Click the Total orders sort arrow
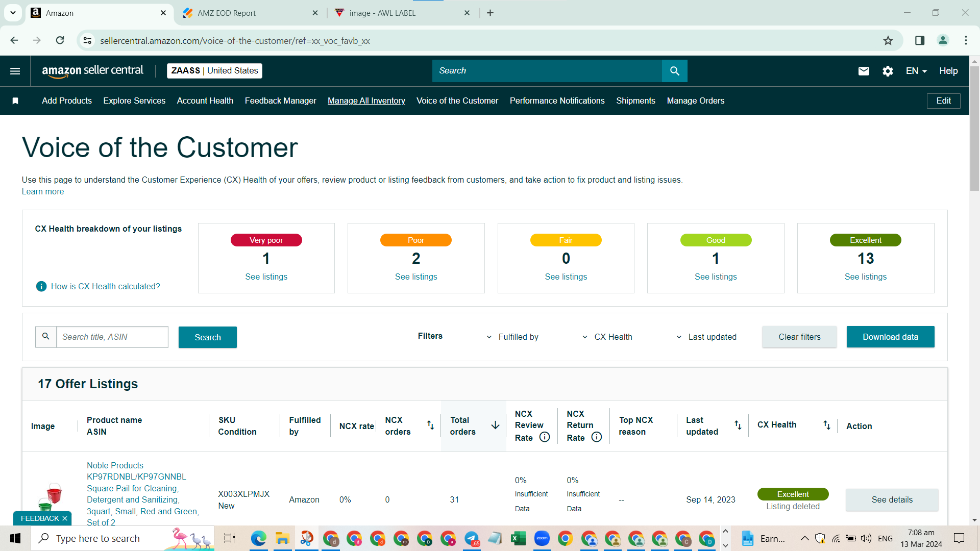Screen dimensions: 980x551 [x=495, y=425]
